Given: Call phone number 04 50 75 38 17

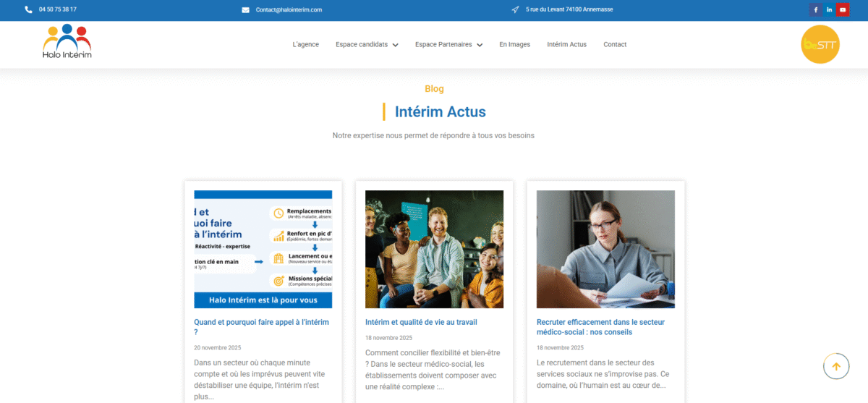Looking at the screenshot, I should [58, 9].
